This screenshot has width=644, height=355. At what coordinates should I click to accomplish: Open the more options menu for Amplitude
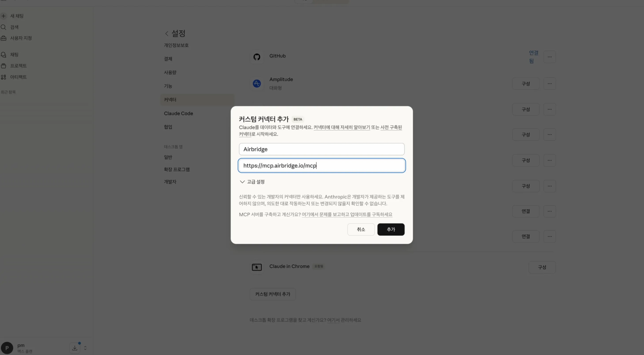coord(549,84)
